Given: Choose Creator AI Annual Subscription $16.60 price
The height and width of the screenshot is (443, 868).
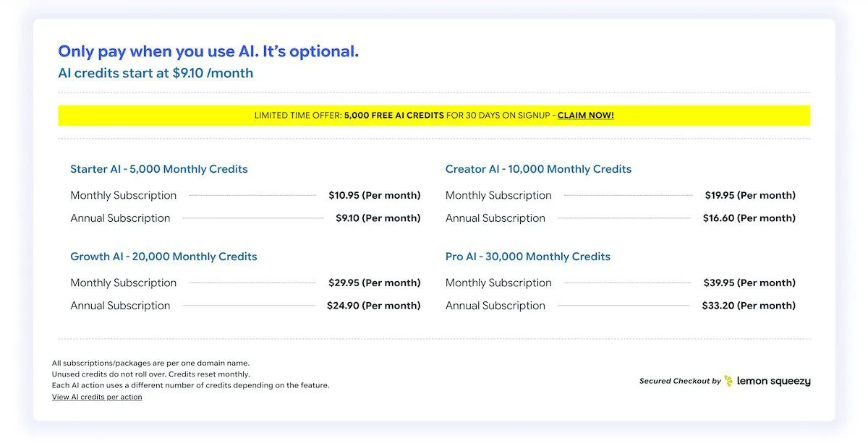Looking at the screenshot, I should pos(749,218).
